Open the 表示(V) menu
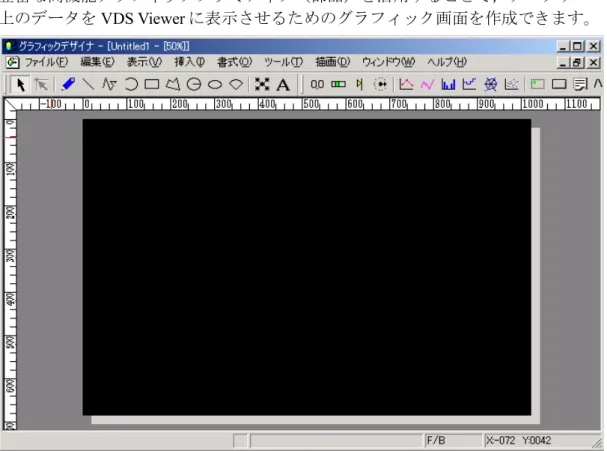607x451 pixels. [144, 62]
